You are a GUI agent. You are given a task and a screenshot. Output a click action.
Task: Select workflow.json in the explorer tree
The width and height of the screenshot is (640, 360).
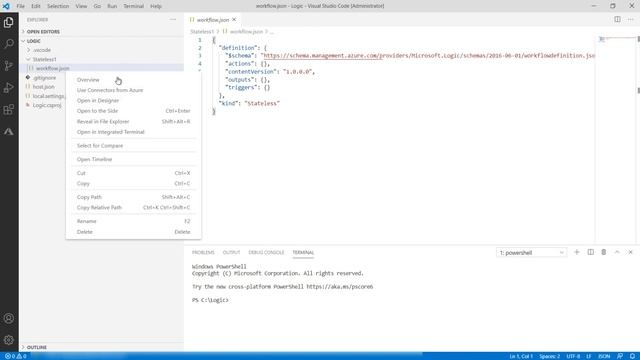[x=52, y=68]
